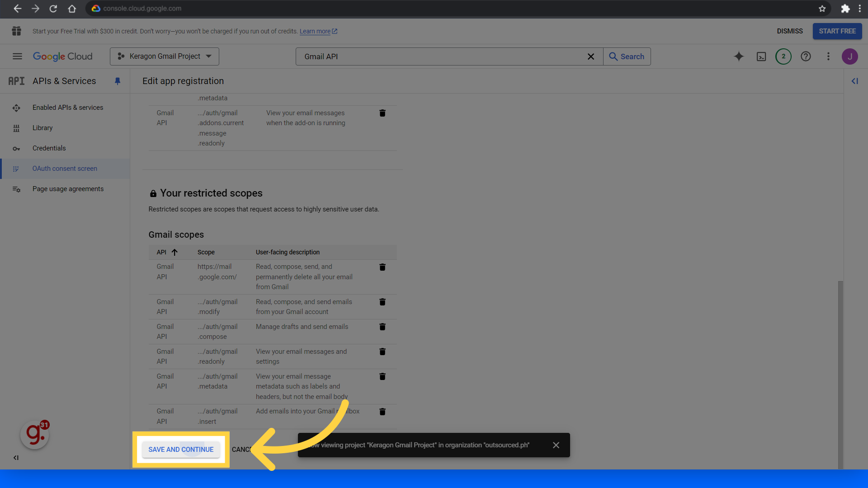Click the Search button
868x488 pixels.
coord(627,56)
